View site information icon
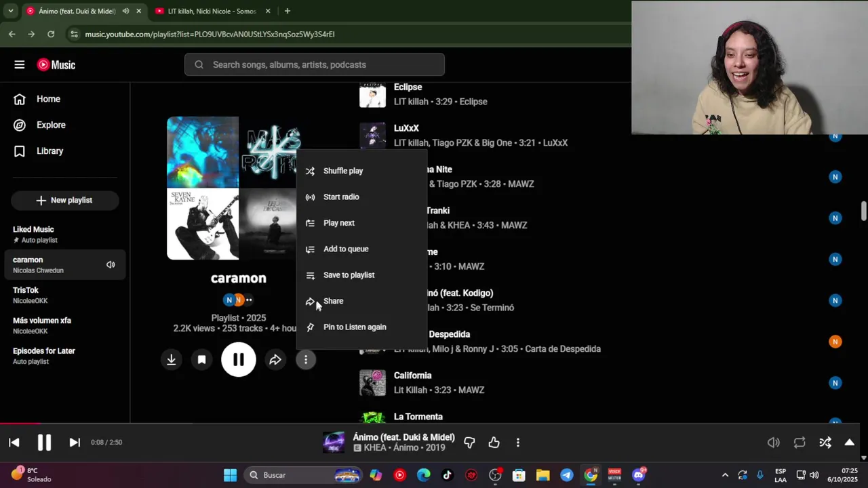The image size is (868, 488). [x=74, y=34]
